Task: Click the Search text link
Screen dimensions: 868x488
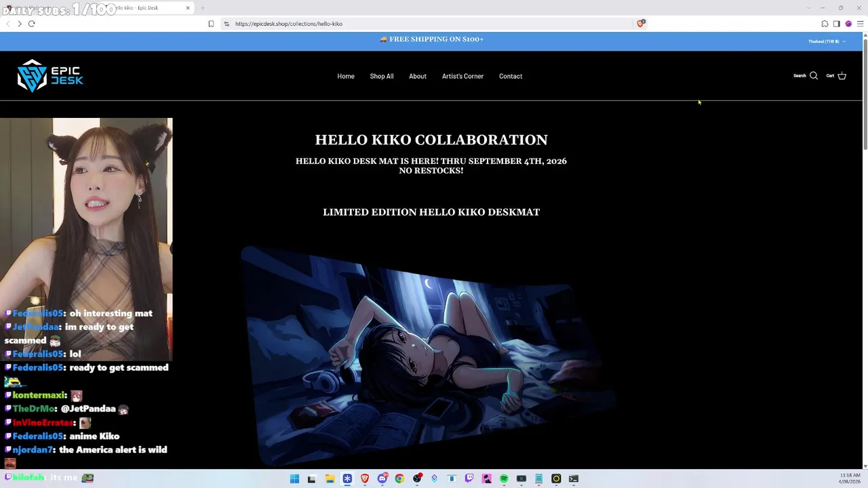Action: click(x=800, y=76)
